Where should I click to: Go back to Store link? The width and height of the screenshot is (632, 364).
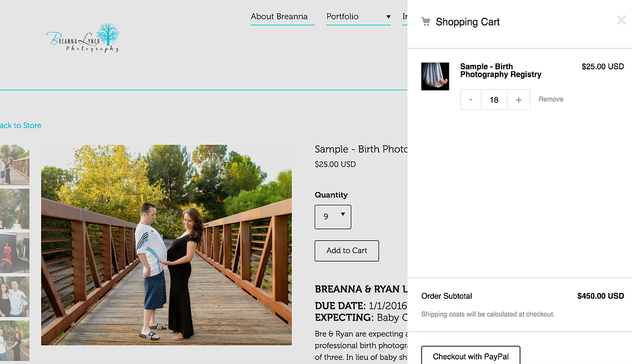pyautogui.click(x=21, y=125)
